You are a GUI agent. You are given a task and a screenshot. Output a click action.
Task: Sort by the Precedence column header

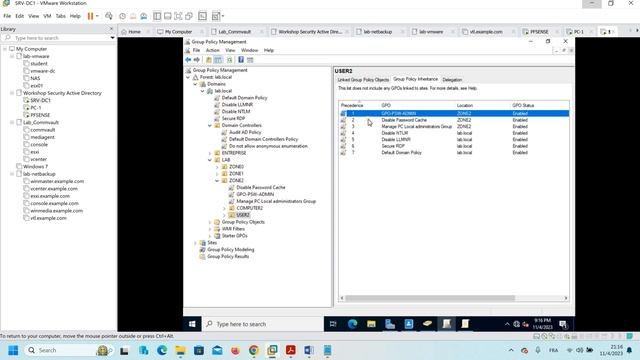(x=352, y=105)
